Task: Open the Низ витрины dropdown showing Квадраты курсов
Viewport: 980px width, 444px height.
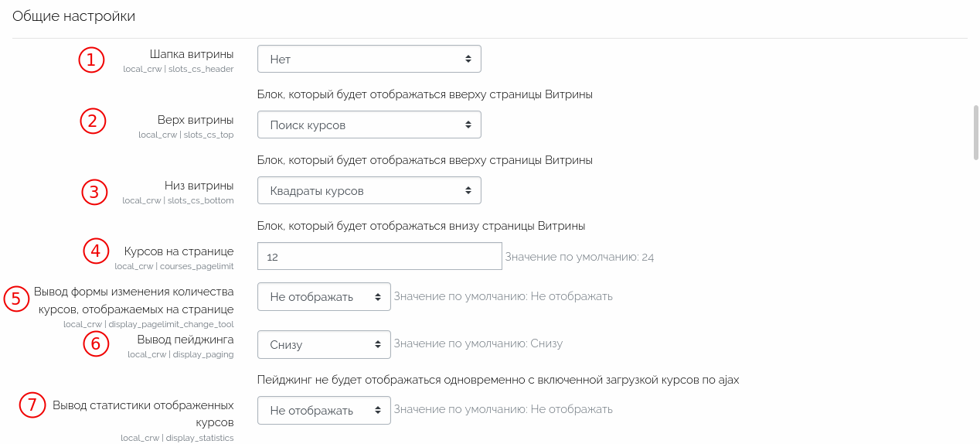Action: pos(369,190)
